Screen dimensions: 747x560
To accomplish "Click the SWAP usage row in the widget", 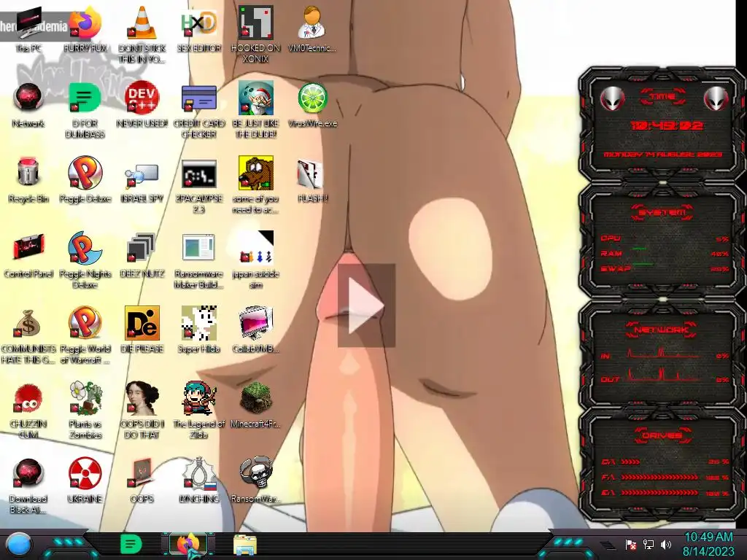I will [x=665, y=269].
